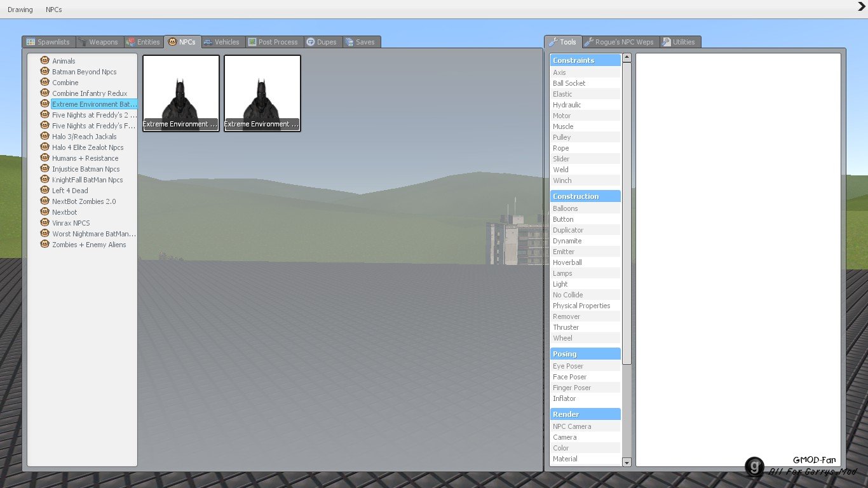Select the NPCs tab

183,42
